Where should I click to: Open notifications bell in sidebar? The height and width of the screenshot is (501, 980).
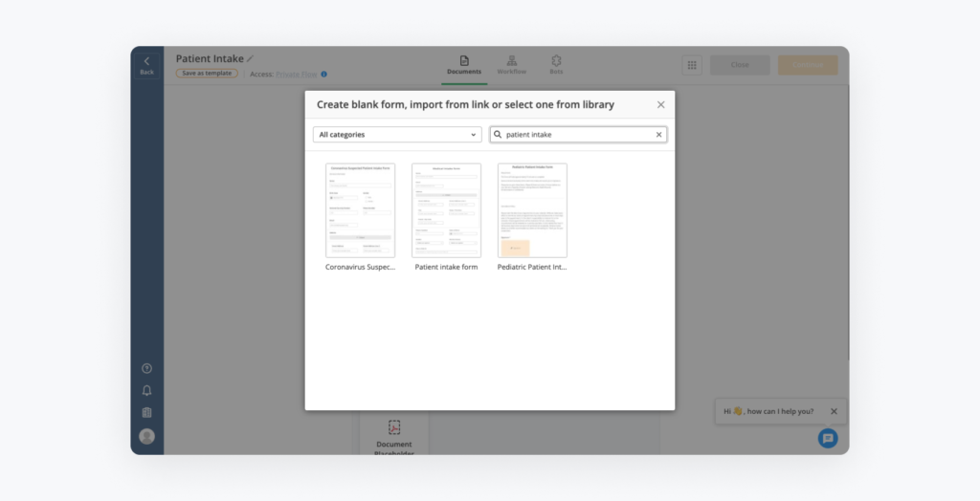coord(146,390)
